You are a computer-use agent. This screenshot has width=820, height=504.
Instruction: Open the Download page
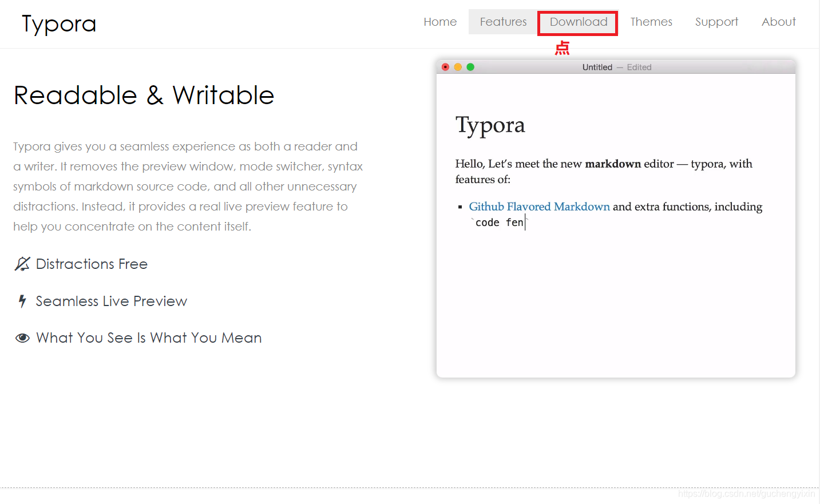pos(579,22)
